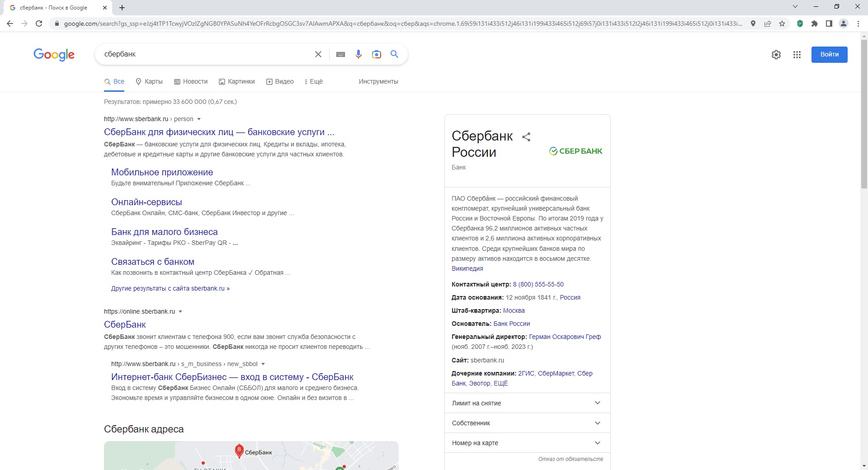Image resolution: width=868 pixels, height=470 pixels.
Task: Submit search with magnifier icon
Action: [x=395, y=54]
